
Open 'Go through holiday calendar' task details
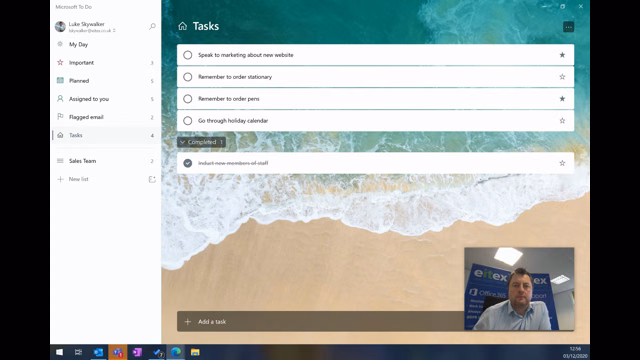(375, 121)
